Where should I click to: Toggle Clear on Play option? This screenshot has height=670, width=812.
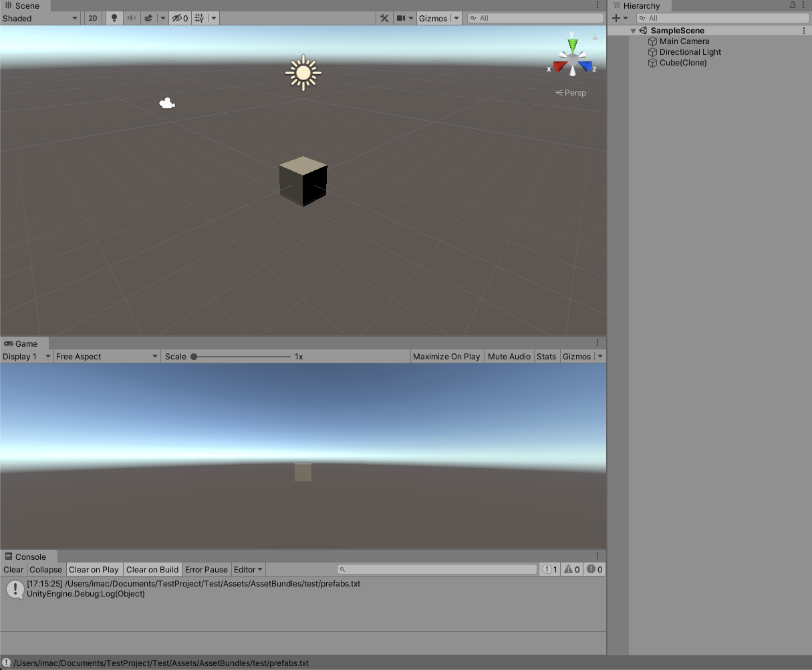click(x=94, y=569)
